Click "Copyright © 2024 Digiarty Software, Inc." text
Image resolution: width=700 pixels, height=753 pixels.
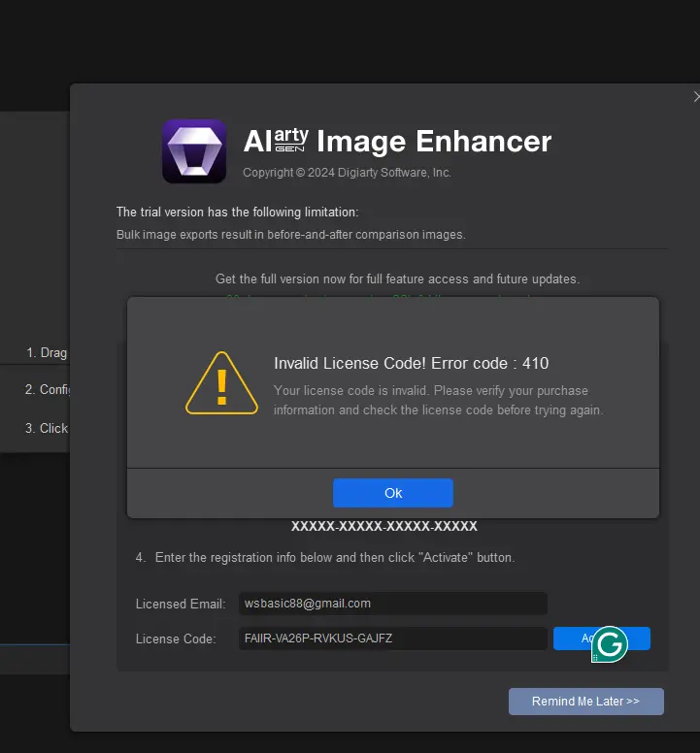click(347, 173)
